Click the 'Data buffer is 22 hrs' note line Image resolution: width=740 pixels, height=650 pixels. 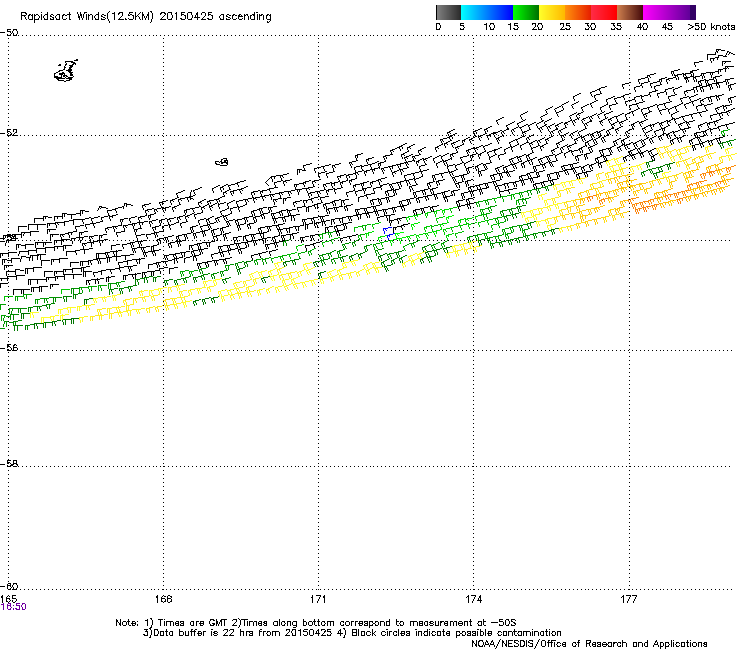[352, 633]
